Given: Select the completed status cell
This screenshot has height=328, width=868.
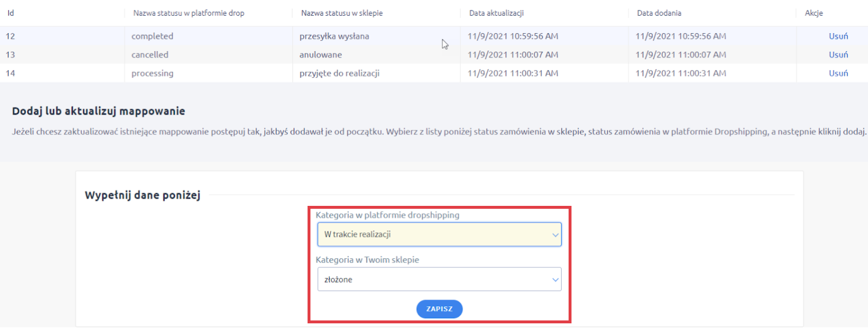Looking at the screenshot, I should [x=152, y=36].
